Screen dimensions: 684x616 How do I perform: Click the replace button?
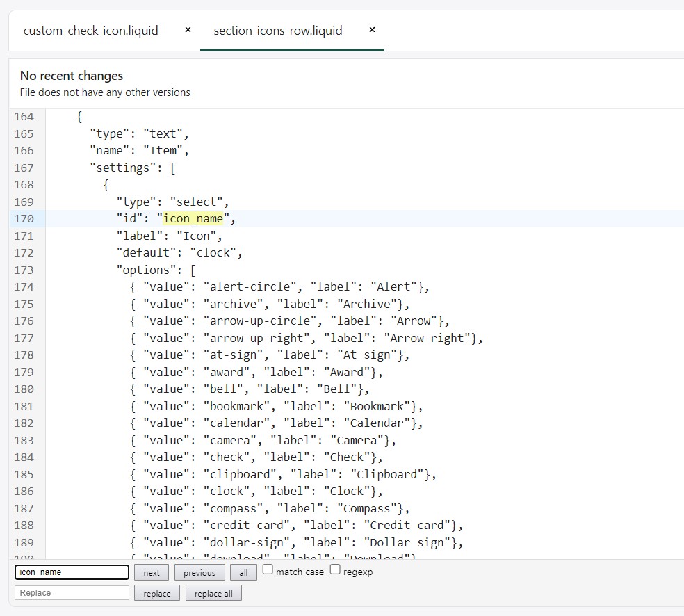click(x=157, y=593)
